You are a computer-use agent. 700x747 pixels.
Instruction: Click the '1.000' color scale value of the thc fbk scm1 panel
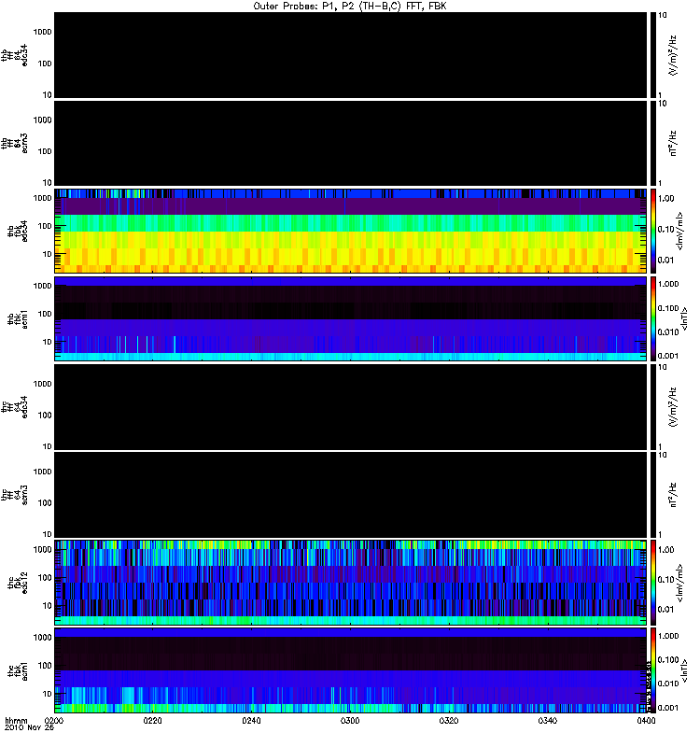click(x=668, y=636)
